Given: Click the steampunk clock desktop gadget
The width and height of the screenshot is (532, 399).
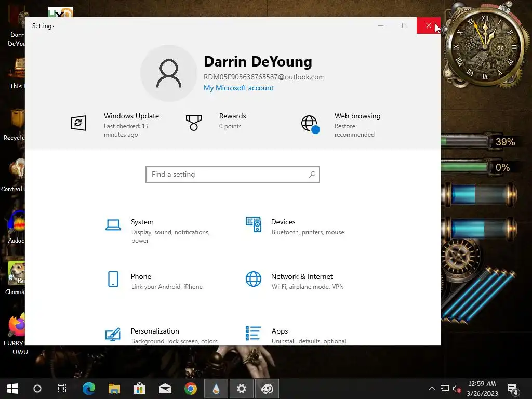Looking at the screenshot, I should tap(486, 46).
